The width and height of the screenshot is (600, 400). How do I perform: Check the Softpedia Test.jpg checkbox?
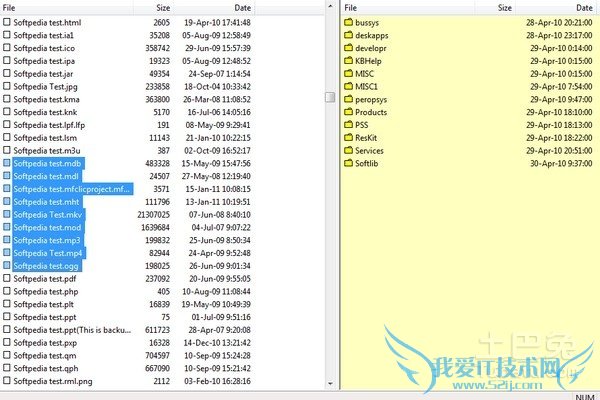pyautogui.click(x=7, y=86)
